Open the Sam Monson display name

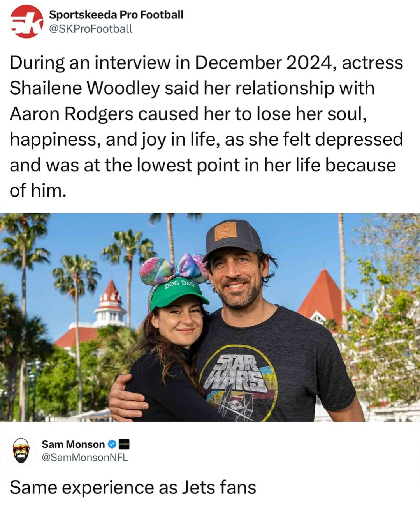pyautogui.click(x=73, y=444)
